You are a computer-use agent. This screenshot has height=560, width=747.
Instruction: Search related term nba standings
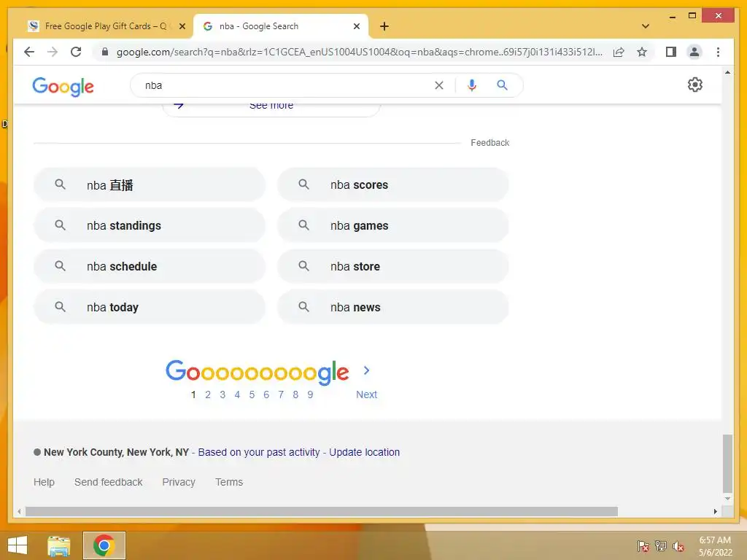(149, 226)
